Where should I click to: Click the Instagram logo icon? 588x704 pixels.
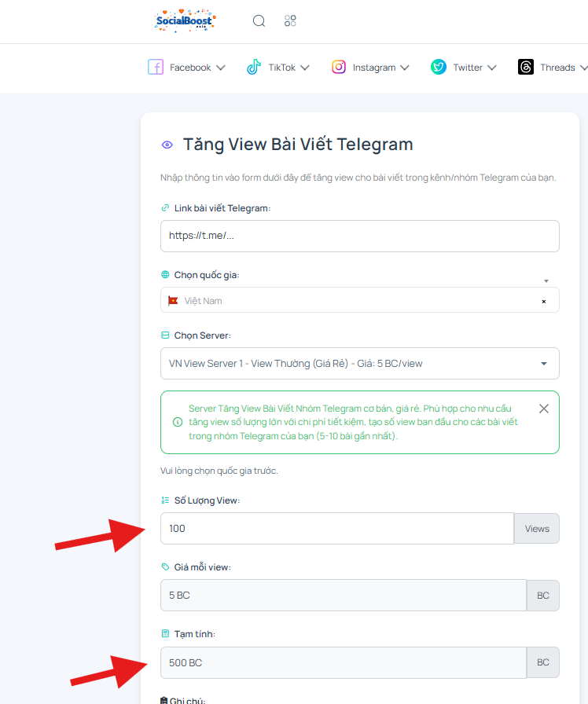point(339,67)
